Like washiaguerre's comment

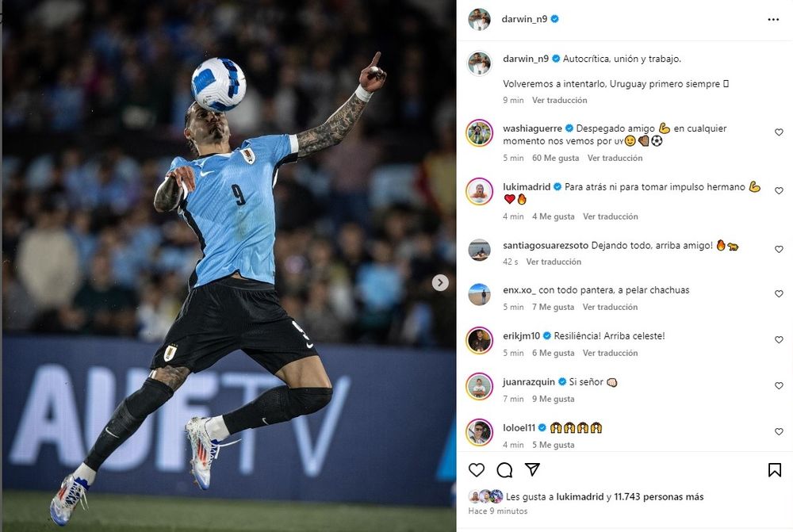pos(779,132)
